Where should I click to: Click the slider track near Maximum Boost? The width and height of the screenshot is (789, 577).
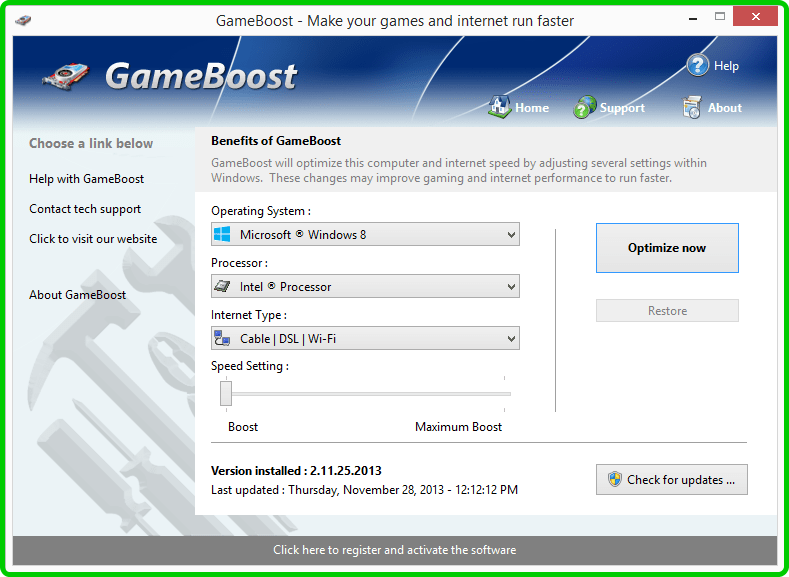tap(503, 394)
